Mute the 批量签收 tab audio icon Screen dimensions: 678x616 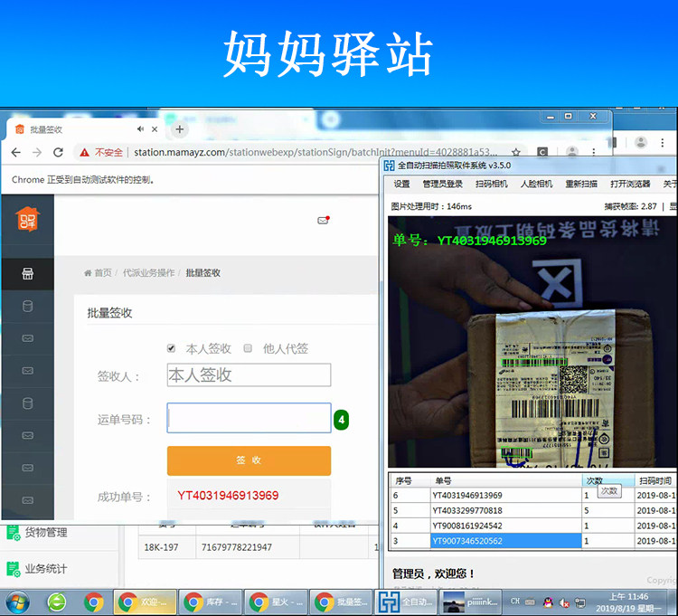click(x=140, y=129)
